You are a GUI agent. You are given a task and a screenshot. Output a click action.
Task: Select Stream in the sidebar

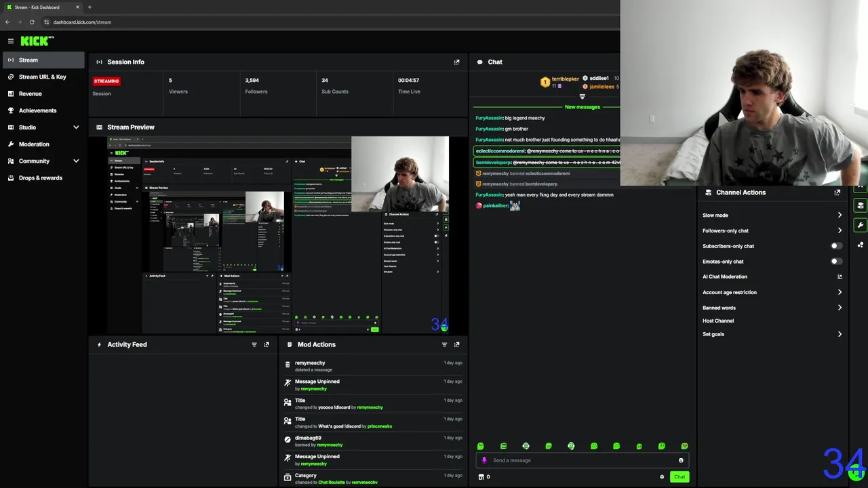tap(43, 60)
